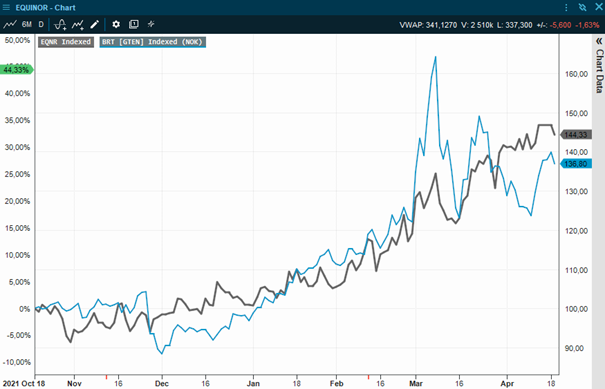This screenshot has height=389, width=605.
Task: Click the blue 136,80 price tag
Action: (576, 164)
